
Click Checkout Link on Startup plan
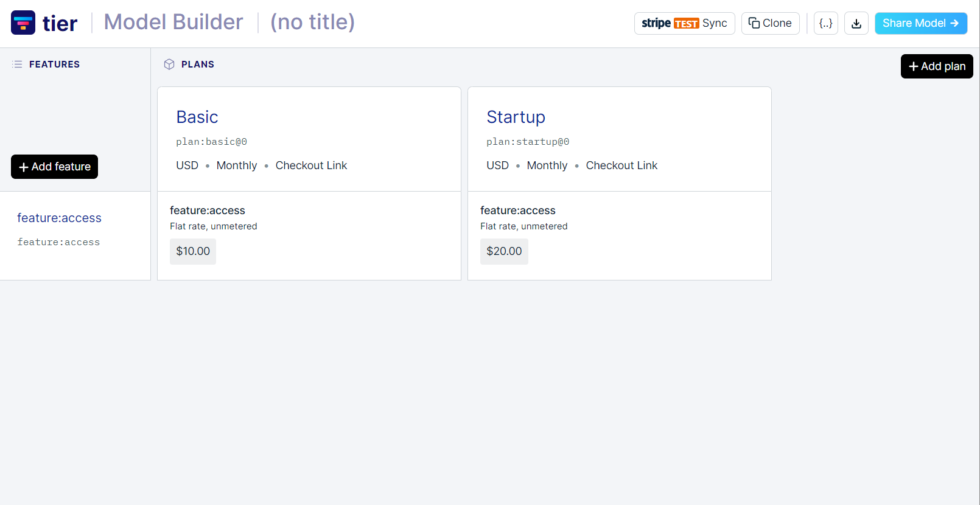(x=621, y=165)
